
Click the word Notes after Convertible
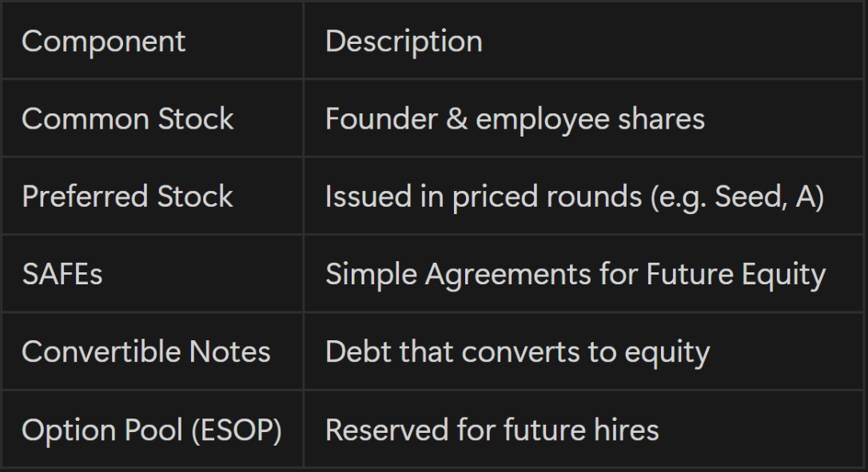pyautogui.click(x=229, y=352)
